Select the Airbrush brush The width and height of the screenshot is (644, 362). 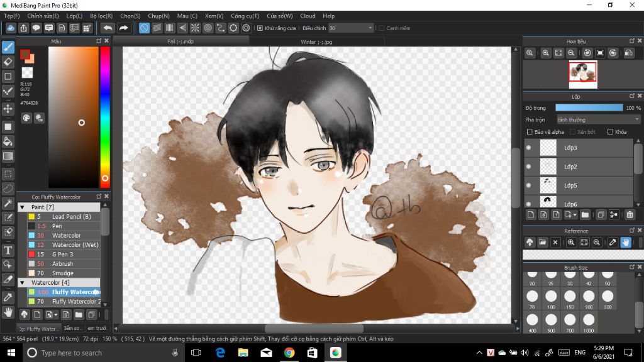click(x=64, y=263)
